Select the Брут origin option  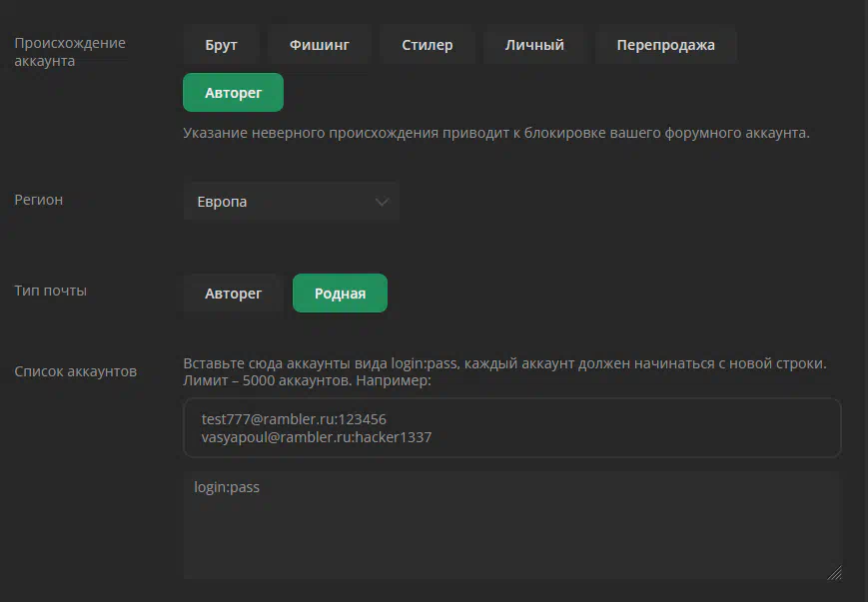point(221,45)
